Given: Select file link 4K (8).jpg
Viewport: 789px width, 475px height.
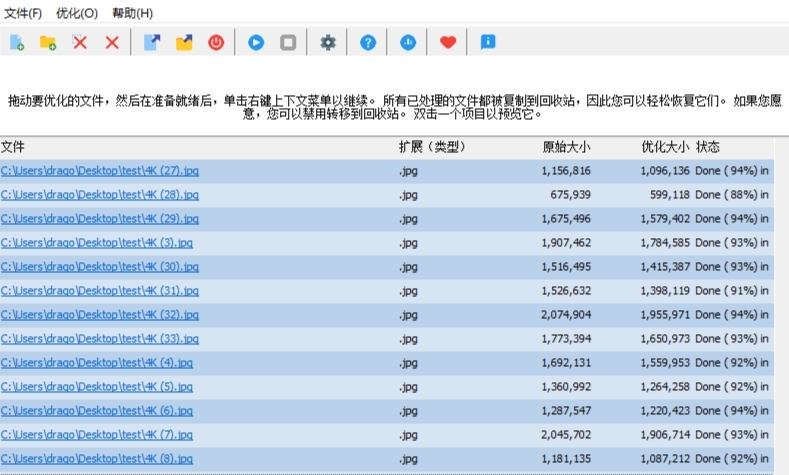Looking at the screenshot, I should (x=97, y=459).
